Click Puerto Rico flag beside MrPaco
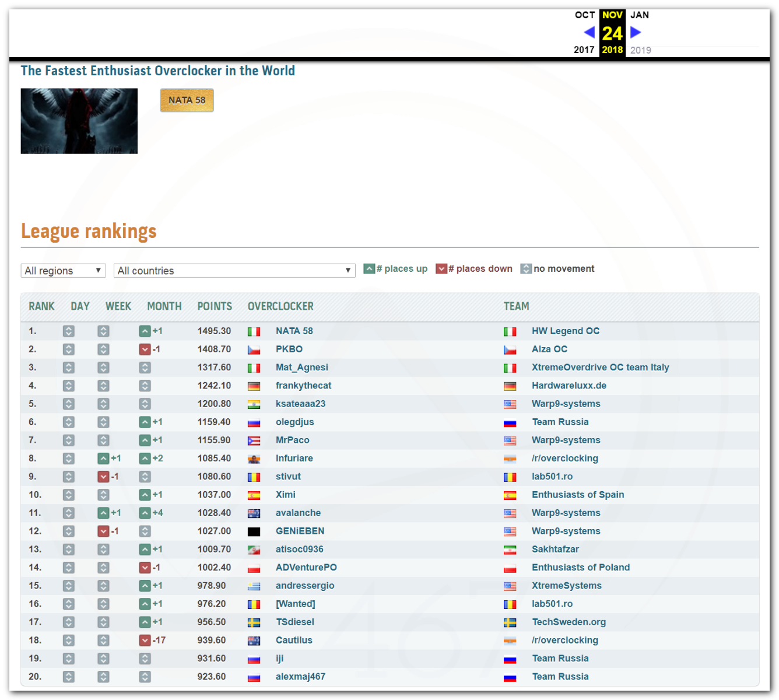This screenshot has height=700, width=779. pos(254,441)
